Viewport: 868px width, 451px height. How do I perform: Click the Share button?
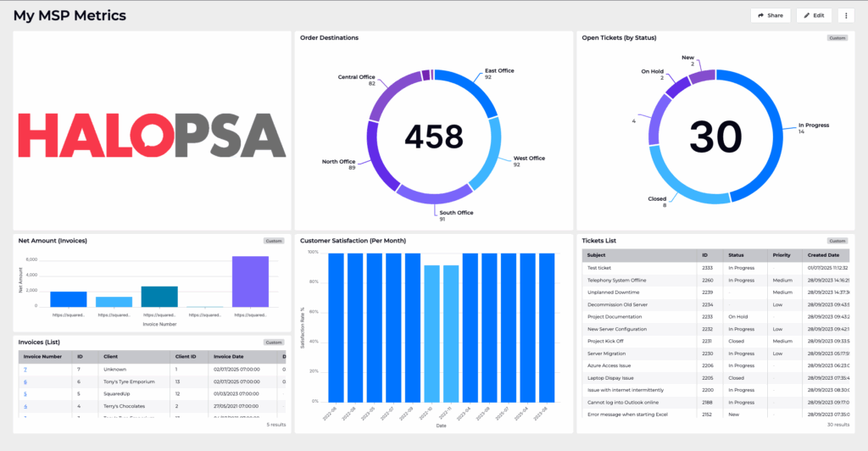pos(771,15)
